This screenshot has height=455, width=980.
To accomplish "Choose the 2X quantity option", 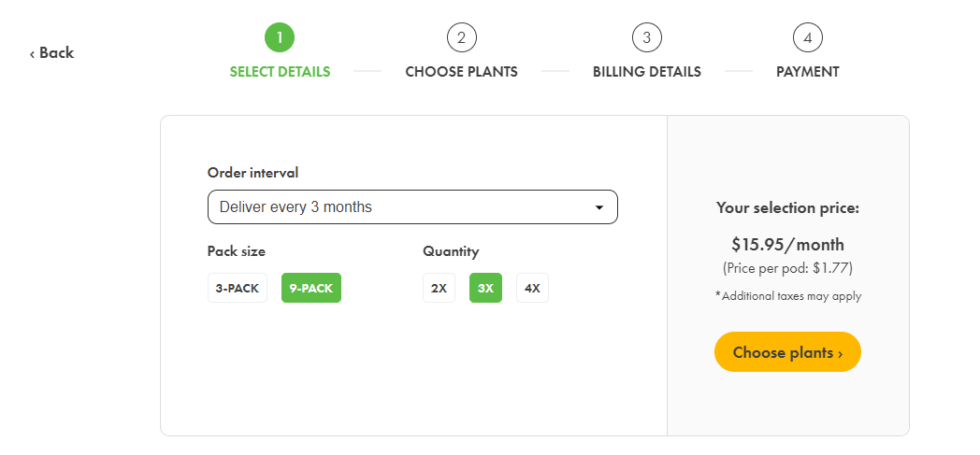I will click(439, 288).
